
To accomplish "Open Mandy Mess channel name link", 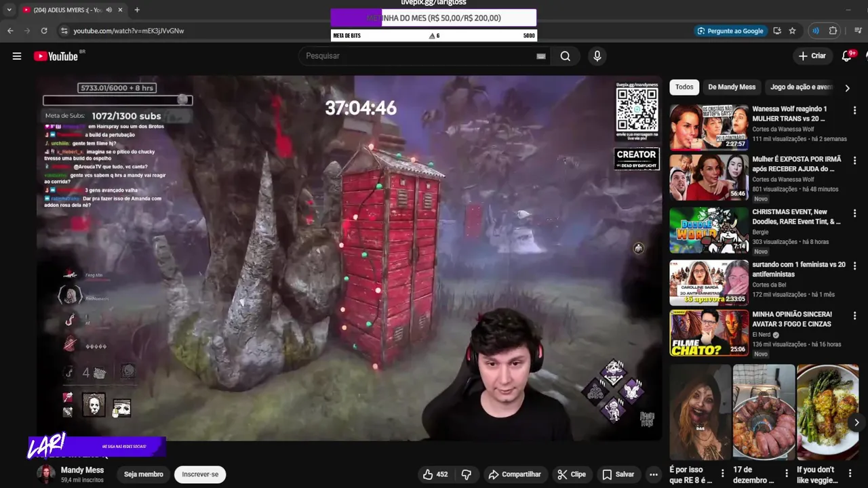I will point(82,470).
